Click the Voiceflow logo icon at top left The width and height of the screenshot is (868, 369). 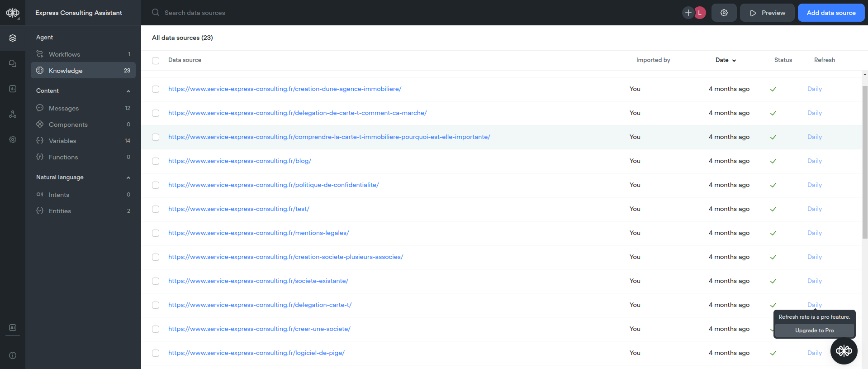[13, 13]
